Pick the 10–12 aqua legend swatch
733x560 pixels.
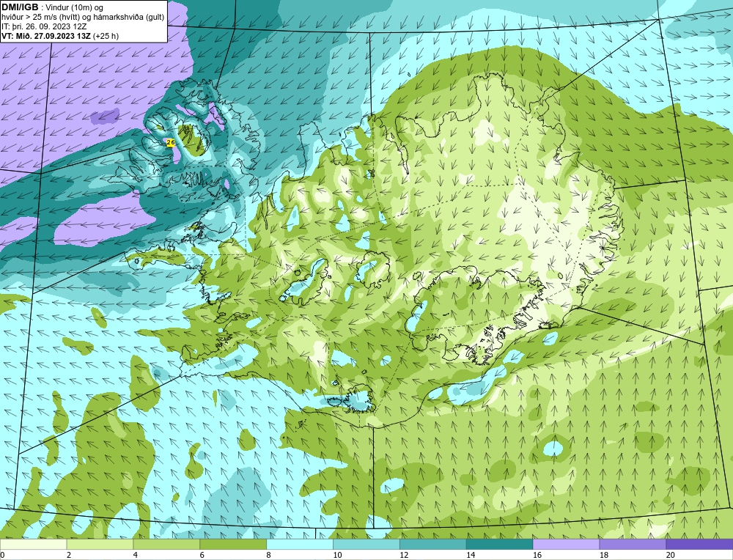coord(366,544)
